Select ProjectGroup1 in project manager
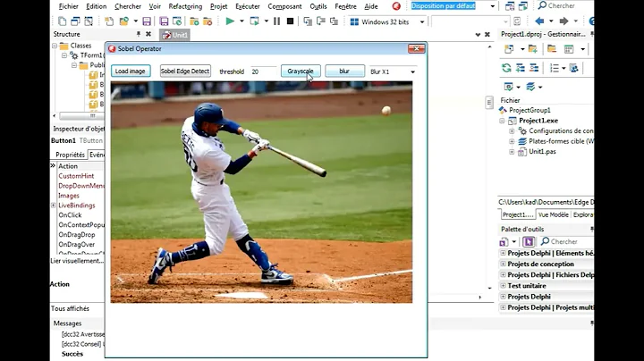This screenshot has width=644, height=361. point(530,110)
